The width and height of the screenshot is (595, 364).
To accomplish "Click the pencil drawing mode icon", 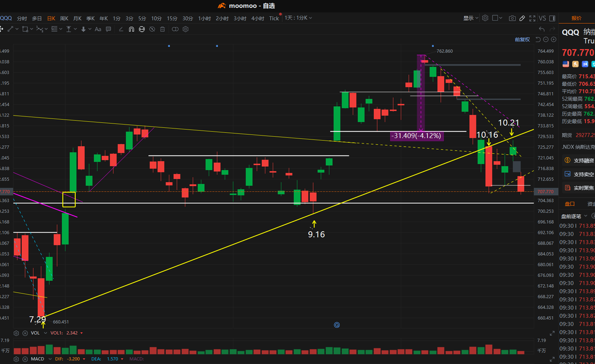I will [522, 18].
